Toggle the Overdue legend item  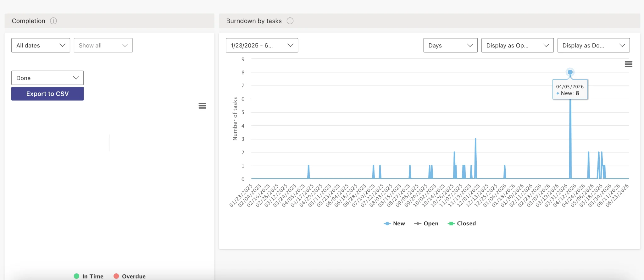pyautogui.click(x=129, y=276)
